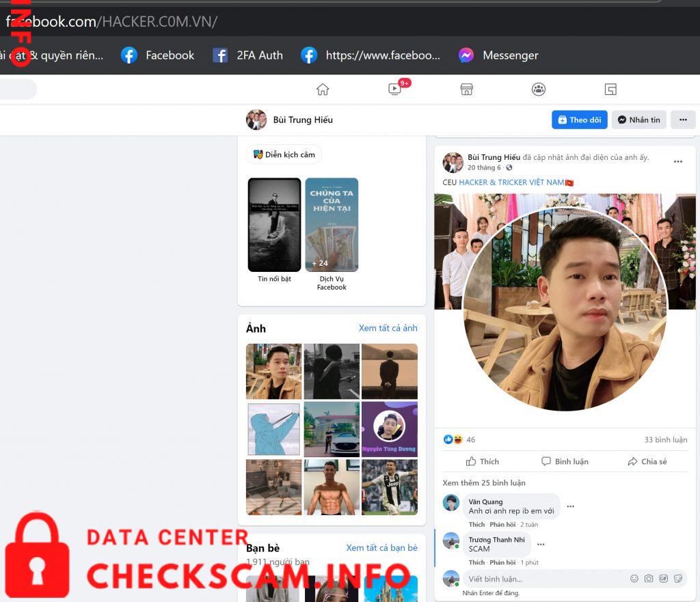Viewport: 700px width, 602px height.
Task: Attach a photo with the camera icon
Action: pos(649,579)
